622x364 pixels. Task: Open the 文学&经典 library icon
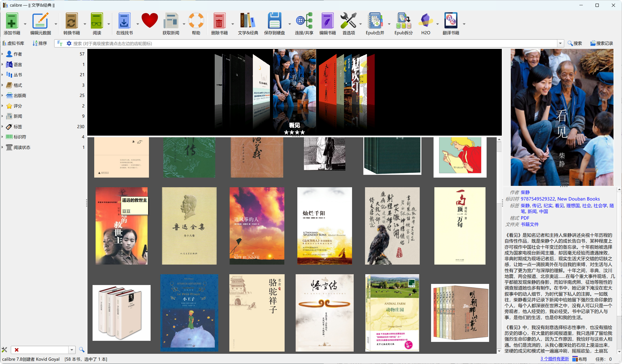[x=248, y=21]
